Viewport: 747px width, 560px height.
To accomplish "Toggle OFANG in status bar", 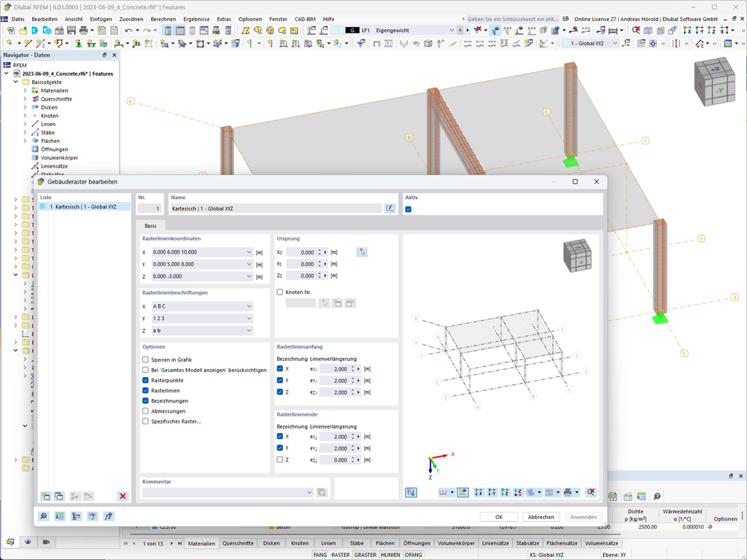I will coord(414,555).
